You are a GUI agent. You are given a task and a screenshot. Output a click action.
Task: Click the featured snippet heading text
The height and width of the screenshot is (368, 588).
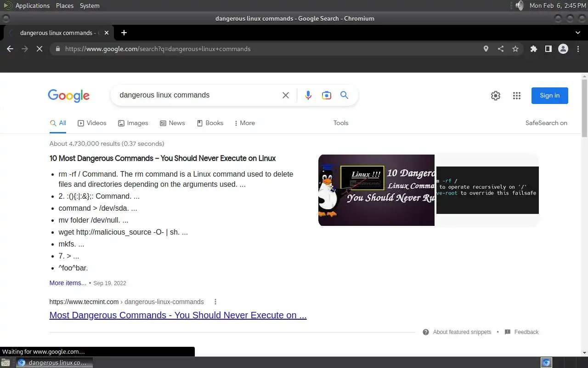click(x=163, y=158)
